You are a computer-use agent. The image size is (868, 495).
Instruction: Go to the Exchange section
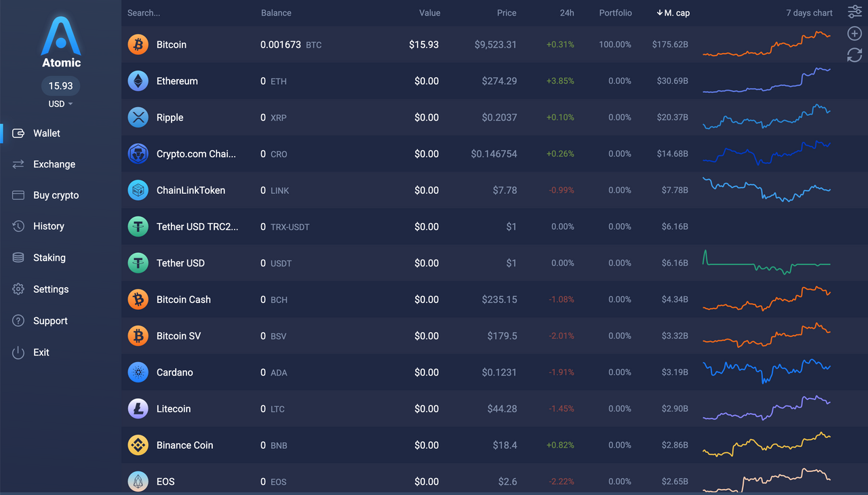pyautogui.click(x=54, y=164)
